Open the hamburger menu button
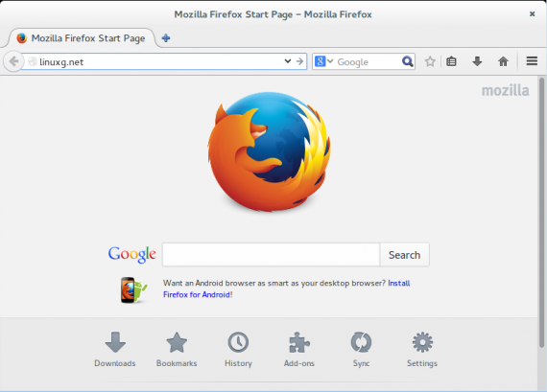The image size is (547, 392). pyautogui.click(x=532, y=61)
